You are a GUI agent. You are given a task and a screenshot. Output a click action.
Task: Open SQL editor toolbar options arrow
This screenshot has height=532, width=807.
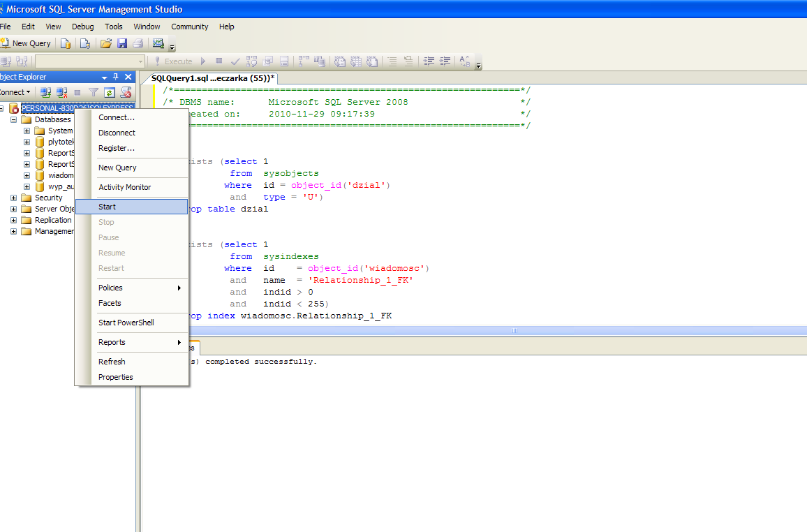[479, 65]
